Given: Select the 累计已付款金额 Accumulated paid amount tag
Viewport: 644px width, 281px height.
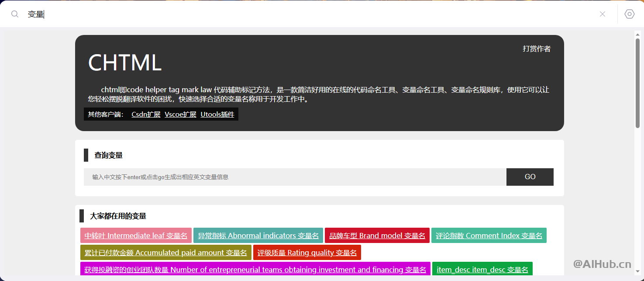Looking at the screenshot, I should pos(165,253).
